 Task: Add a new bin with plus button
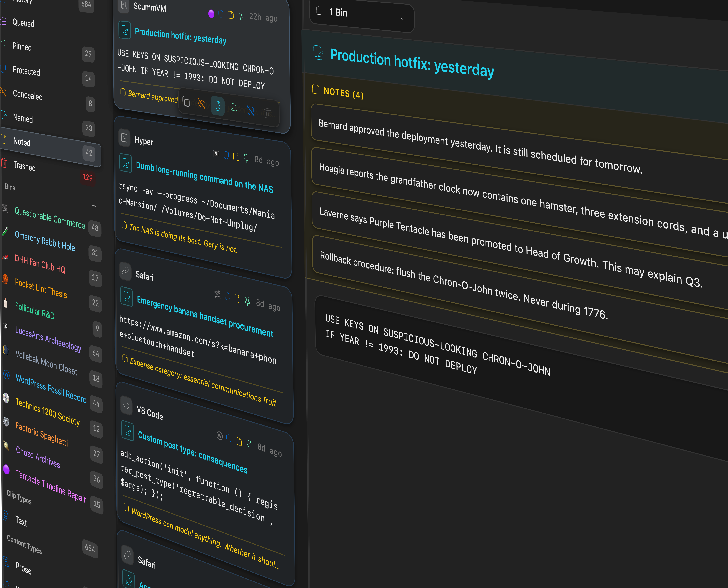[94, 206]
